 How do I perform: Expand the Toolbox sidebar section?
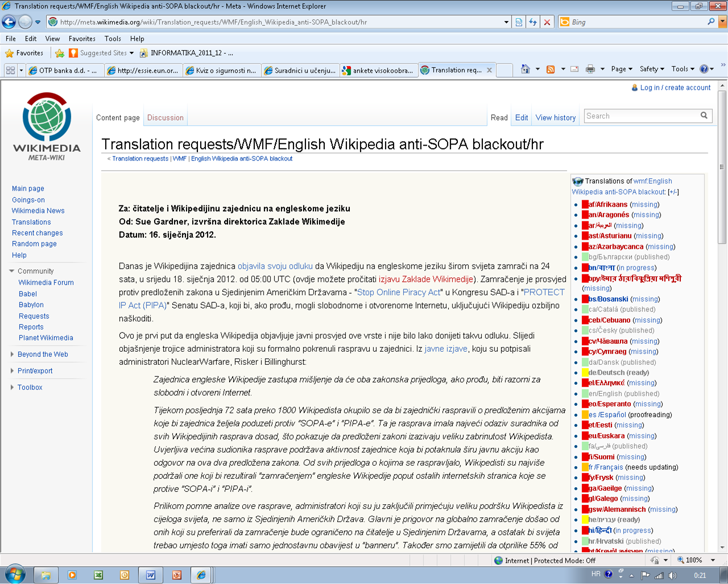click(30, 388)
